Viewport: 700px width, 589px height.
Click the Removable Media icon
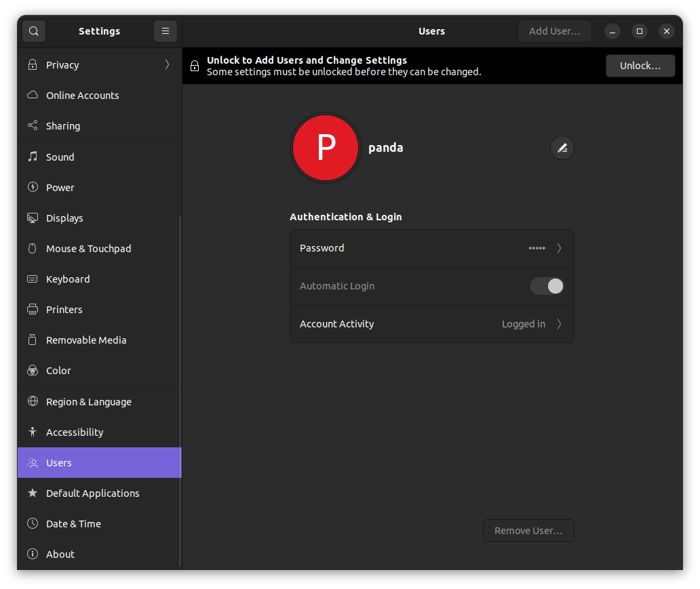pyautogui.click(x=33, y=340)
